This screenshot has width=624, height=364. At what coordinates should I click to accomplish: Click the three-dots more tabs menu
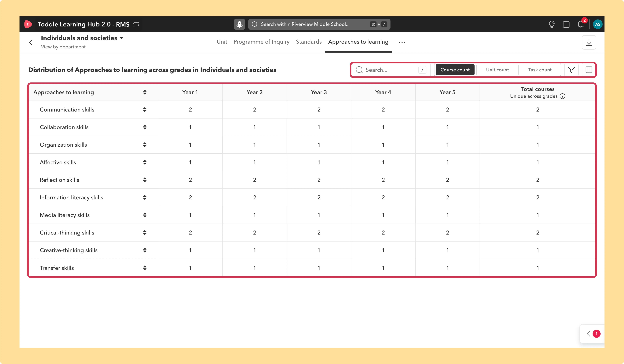pos(402,42)
